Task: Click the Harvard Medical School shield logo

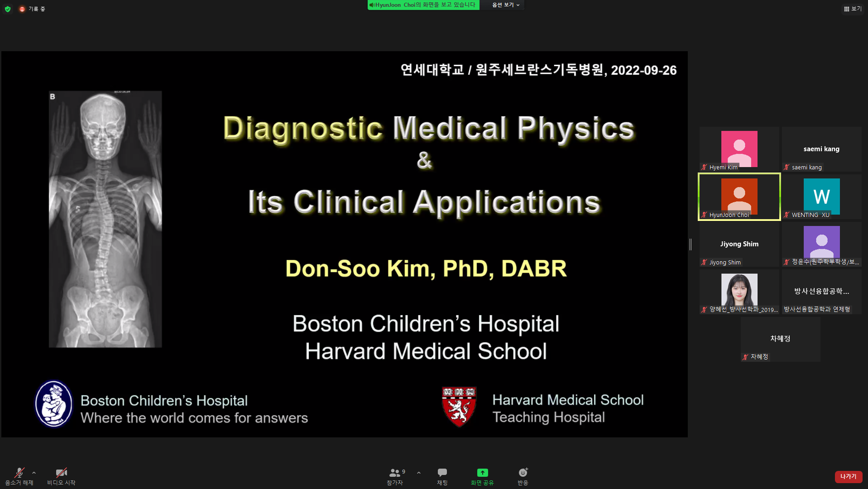Action: [x=459, y=407]
